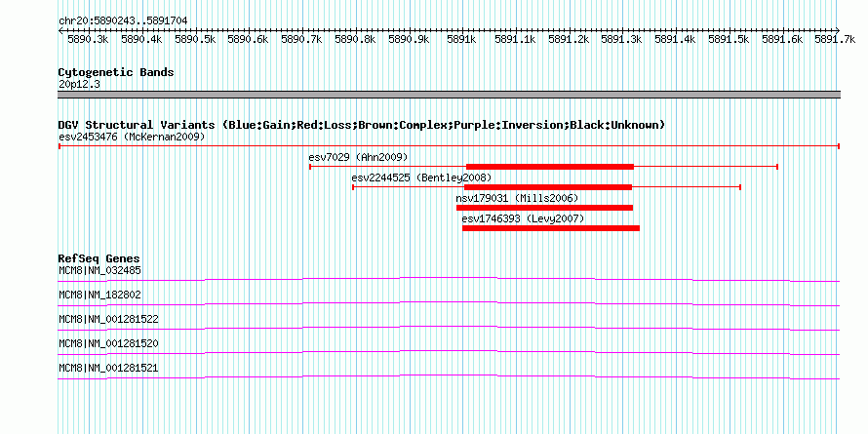Open transcript label MCM8|NM_001281521
Image resolution: width=868 pixels, height=434 pixels.
click(108, 368)
